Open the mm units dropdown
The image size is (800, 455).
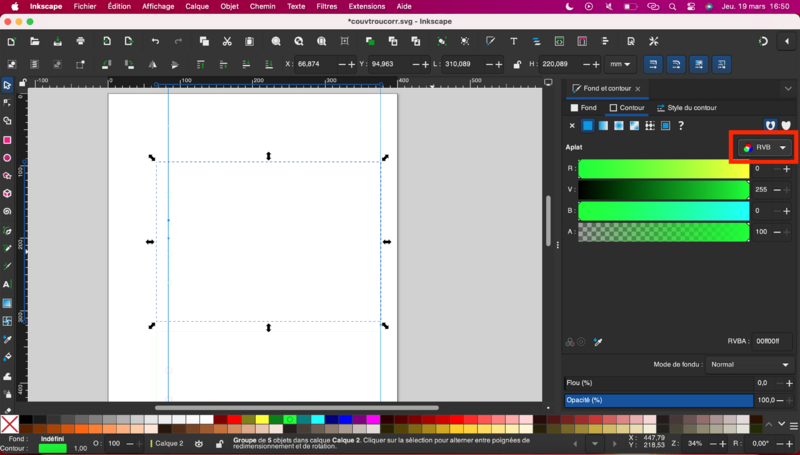tap(621, 64)
